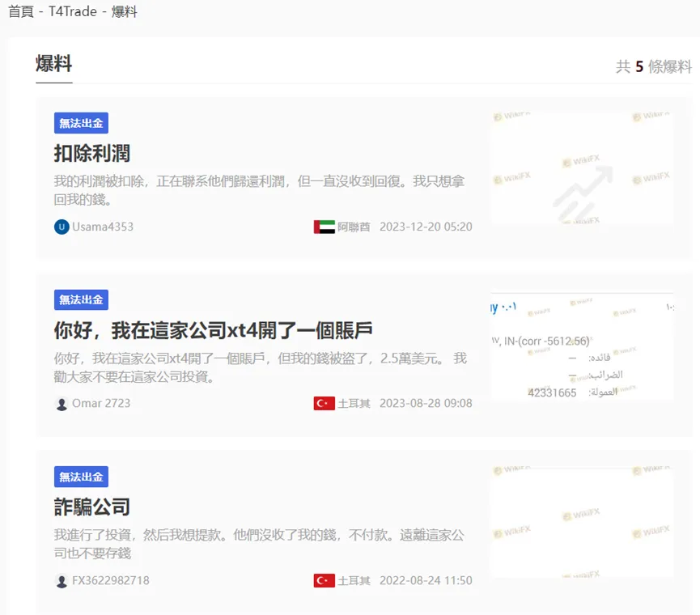
Task: Click the 2023-08-28 09:08 timestamp
Action: click(426, 404)
